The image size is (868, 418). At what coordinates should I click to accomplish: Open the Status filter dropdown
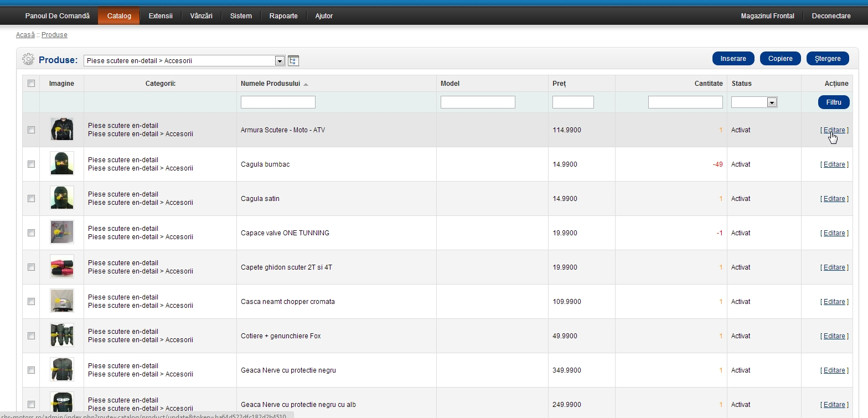(x=771, y=102)
